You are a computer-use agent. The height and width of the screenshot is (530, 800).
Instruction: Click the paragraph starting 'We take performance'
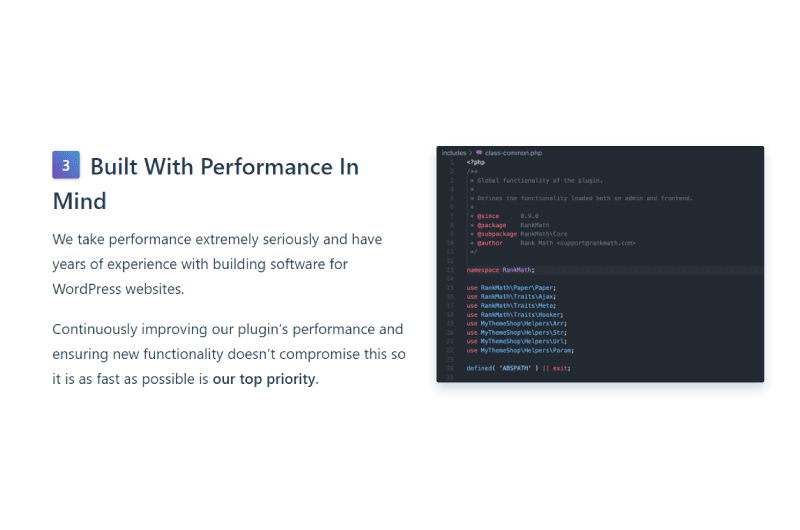click(217, 264)
